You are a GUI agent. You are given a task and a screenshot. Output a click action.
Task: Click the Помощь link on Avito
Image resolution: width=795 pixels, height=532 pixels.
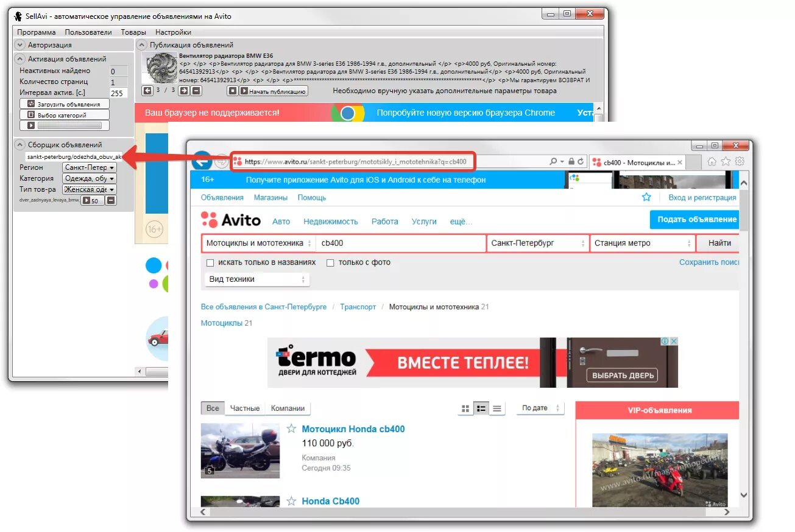click(312, 198)
